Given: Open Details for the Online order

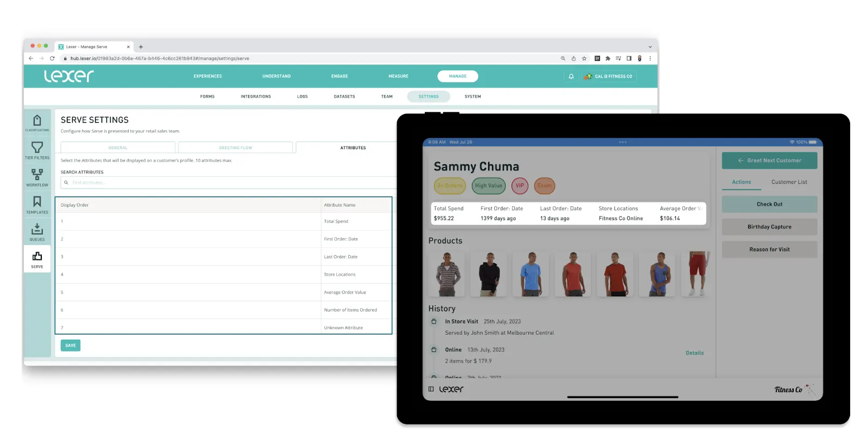Looking at the screenshot, I should point(694,353).
